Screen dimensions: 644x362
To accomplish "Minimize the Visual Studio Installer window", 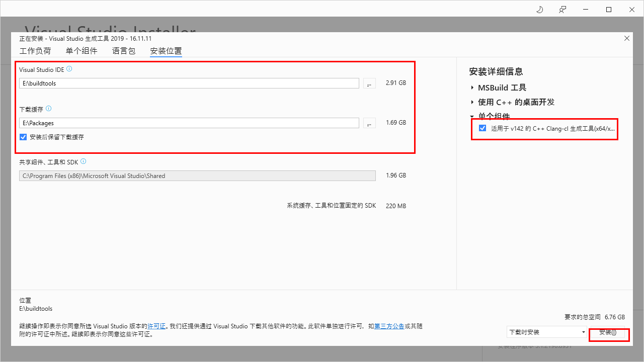I will [586, 10].
